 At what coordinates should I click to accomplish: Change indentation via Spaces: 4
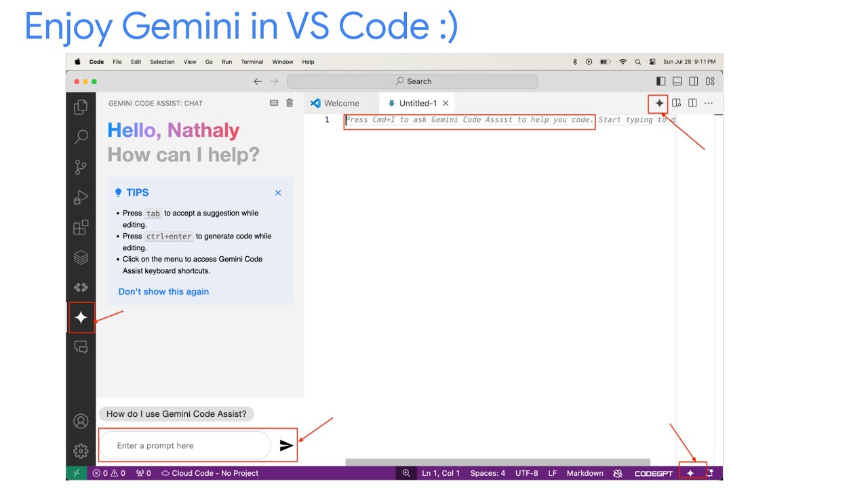[x=488, y=473]
